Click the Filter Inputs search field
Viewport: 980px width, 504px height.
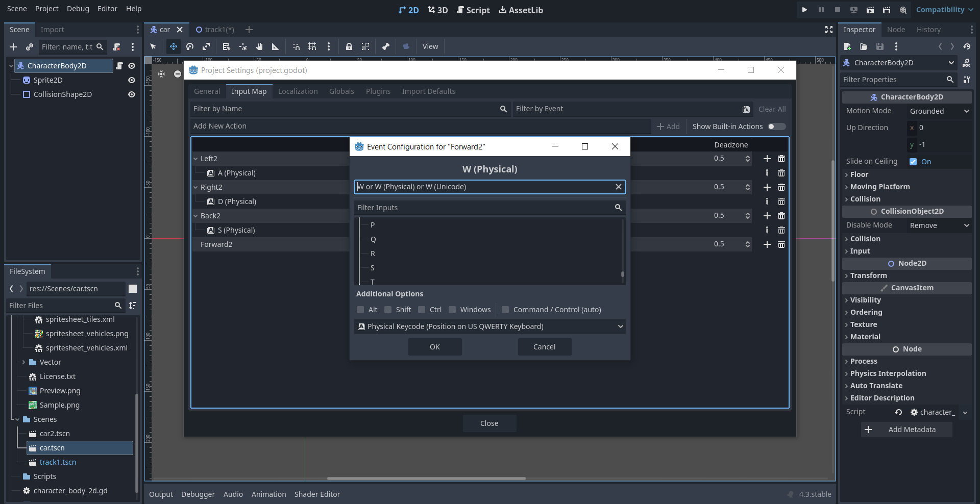coord(489,208)
